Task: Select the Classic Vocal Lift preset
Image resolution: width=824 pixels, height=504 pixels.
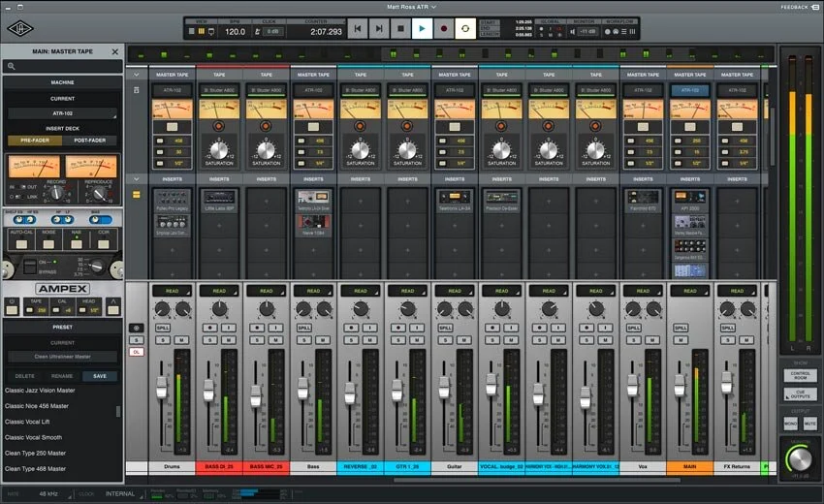Action: pyautogui.click(x=27, y=422)
